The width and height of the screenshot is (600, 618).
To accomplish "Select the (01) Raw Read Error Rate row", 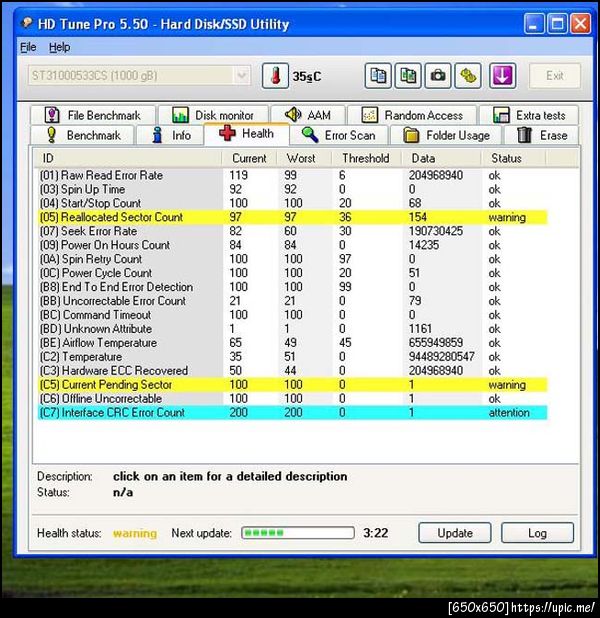I will coord(292,175).
